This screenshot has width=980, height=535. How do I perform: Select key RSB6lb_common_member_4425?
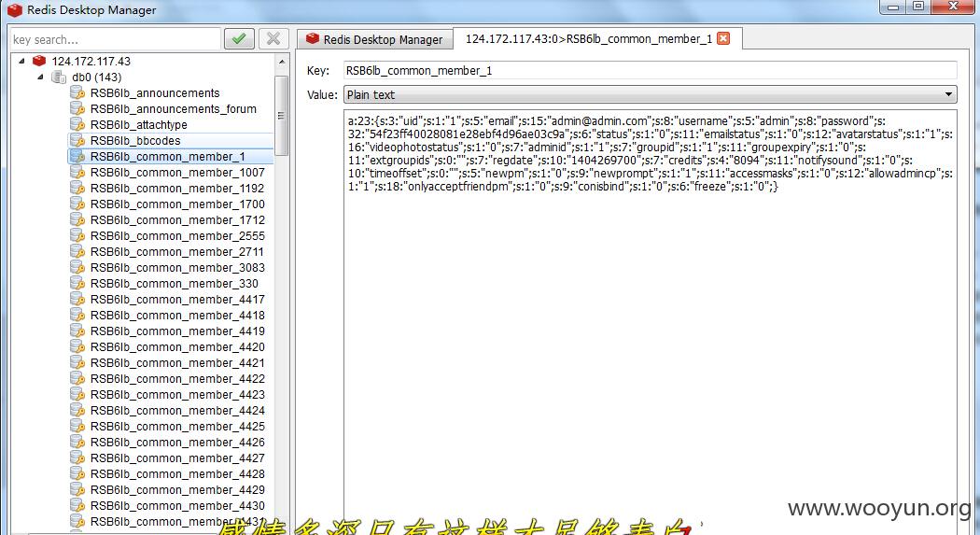point(177,427)
